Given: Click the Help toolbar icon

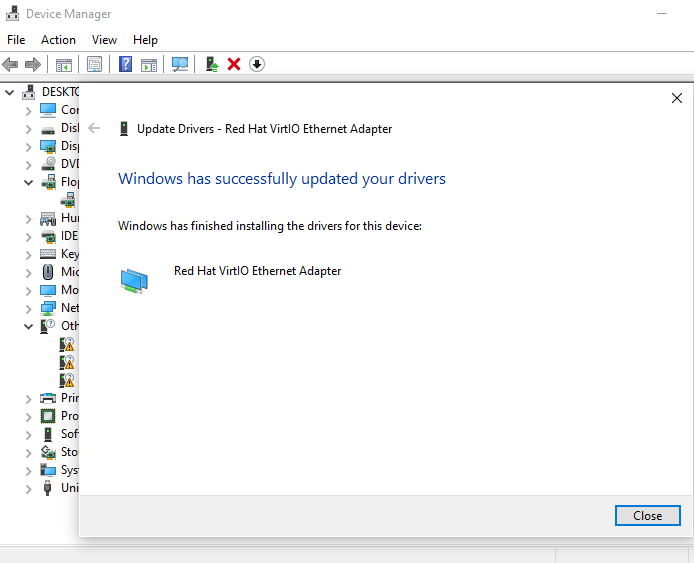Looking at the screenshot, I should pos(126,64).
